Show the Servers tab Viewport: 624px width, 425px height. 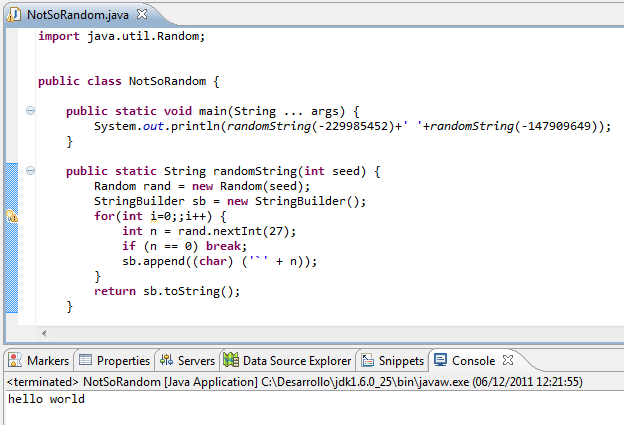(195, 360)
